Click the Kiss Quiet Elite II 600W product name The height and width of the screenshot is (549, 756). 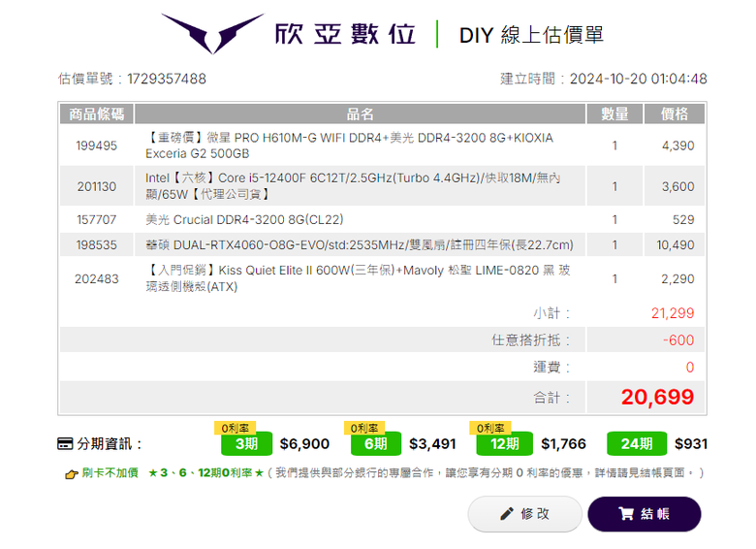[x=358, y=278]
